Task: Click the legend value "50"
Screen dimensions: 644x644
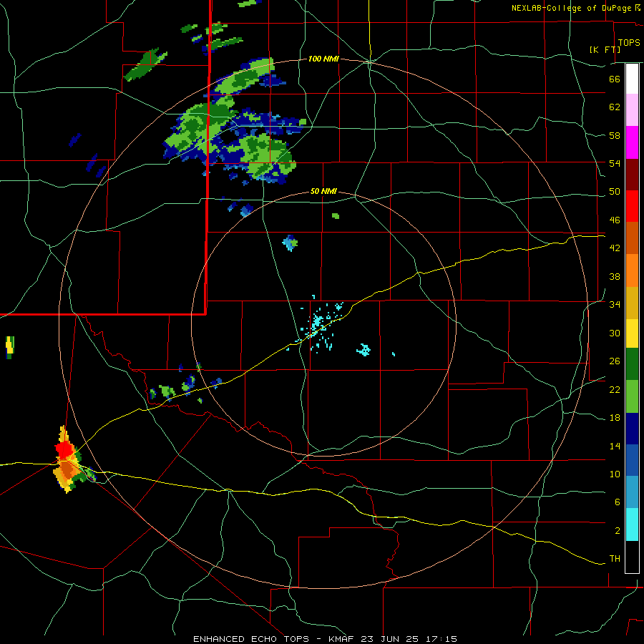Action: 615,192
